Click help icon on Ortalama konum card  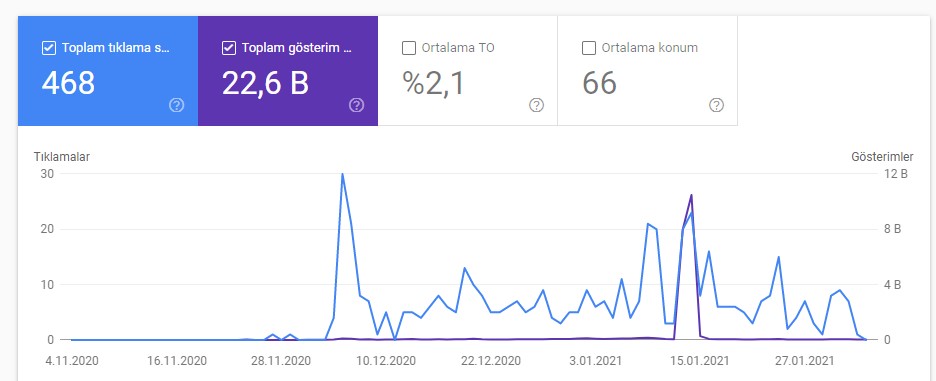click(716, 106)
